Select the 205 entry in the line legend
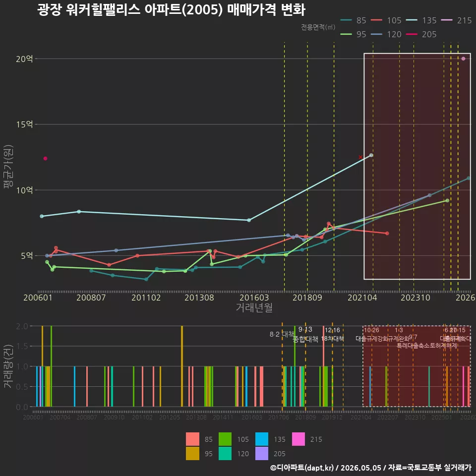Viewport: 476px width, 476px height. coord(421,34)
